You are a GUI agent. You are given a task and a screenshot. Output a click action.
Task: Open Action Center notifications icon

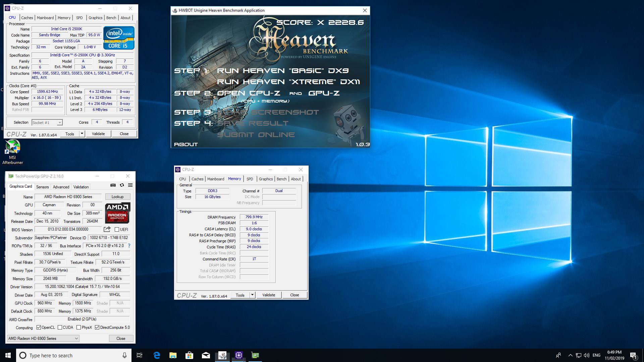coord(633,355)
